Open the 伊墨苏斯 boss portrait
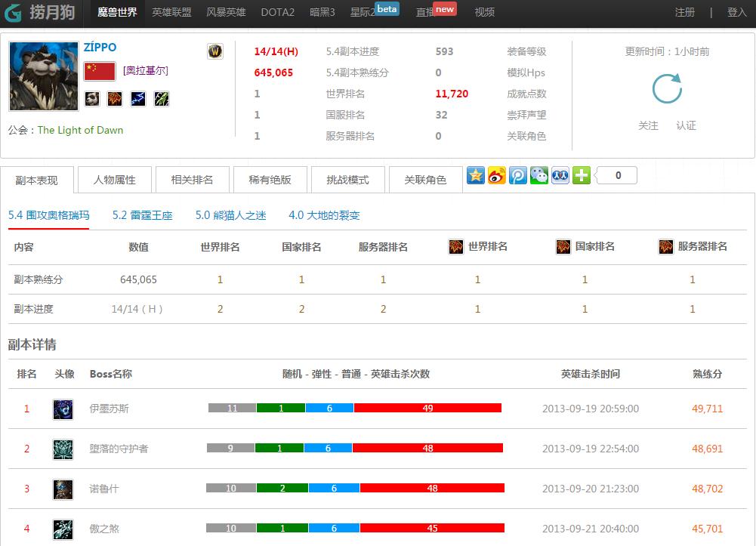This screenshot has height=546, width=756. (x=63, y=409)
